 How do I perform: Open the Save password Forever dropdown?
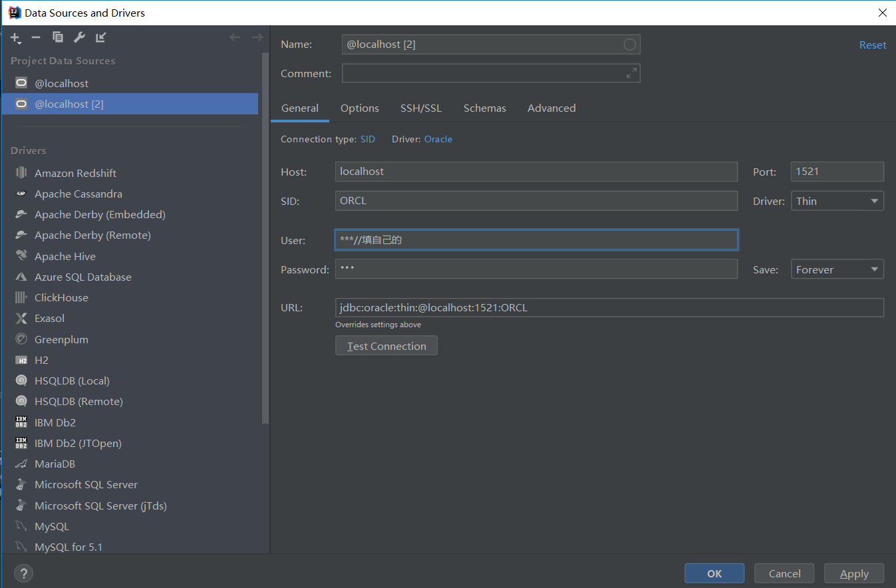click(x=837, y=269)
